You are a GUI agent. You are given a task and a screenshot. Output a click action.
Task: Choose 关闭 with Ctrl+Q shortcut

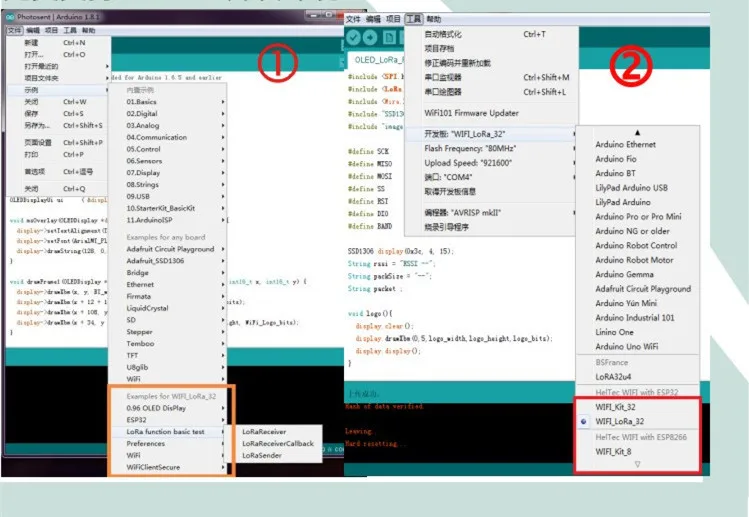[59, 189]
